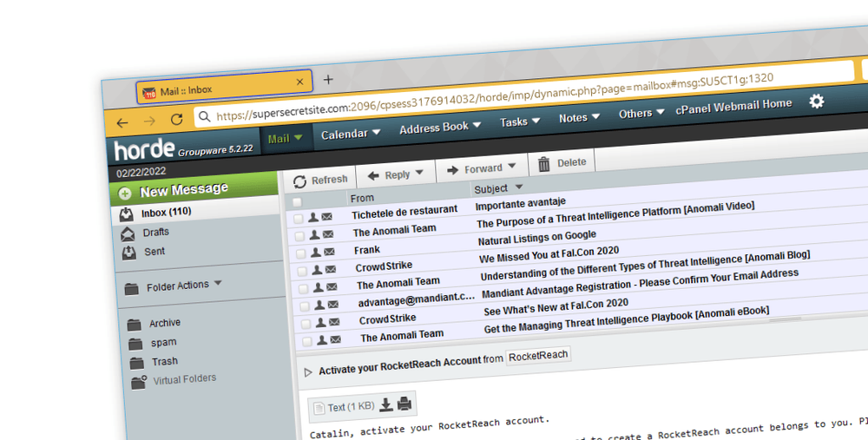
Task: Select checkbox for Frank's message
Action: [301, 253]
